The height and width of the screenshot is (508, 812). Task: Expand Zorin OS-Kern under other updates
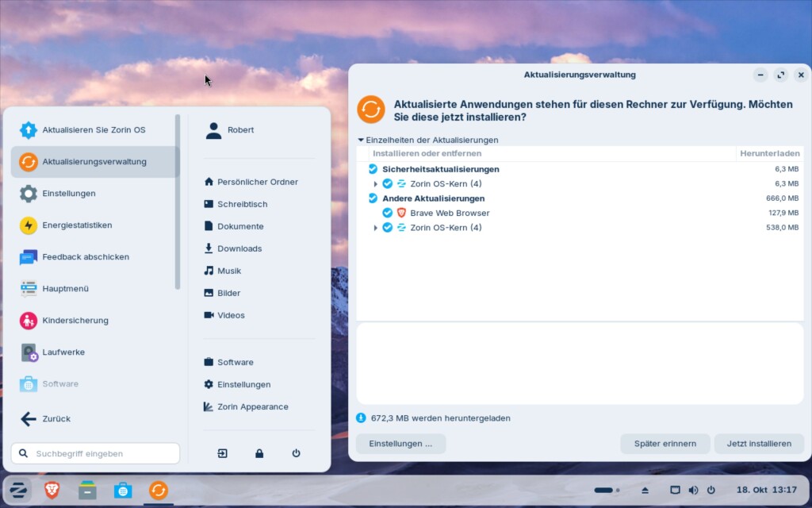click(x=376, y=228)
